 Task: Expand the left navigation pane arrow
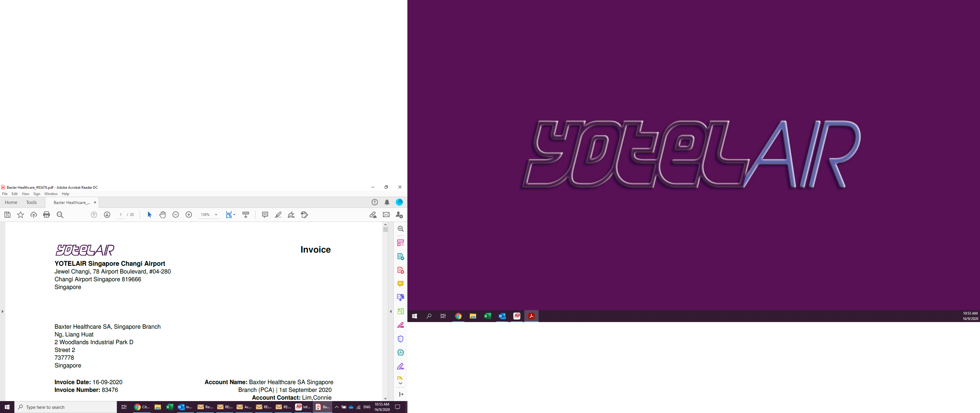(3, 311)
